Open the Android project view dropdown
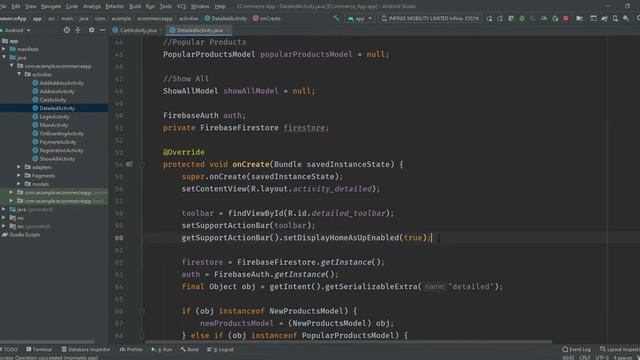Image resolution: width=640 pixels, height=360 pixels. pyautogui.click(x=16, y=30)
